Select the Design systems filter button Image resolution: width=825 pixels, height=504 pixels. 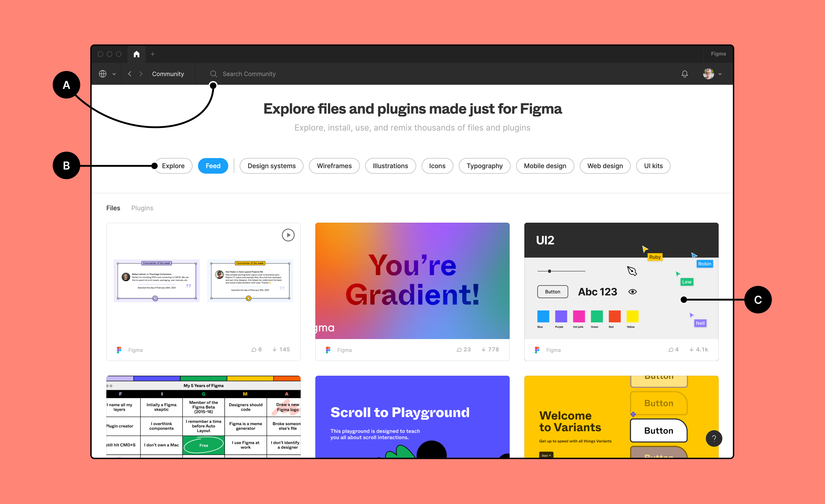coord(270,165)
